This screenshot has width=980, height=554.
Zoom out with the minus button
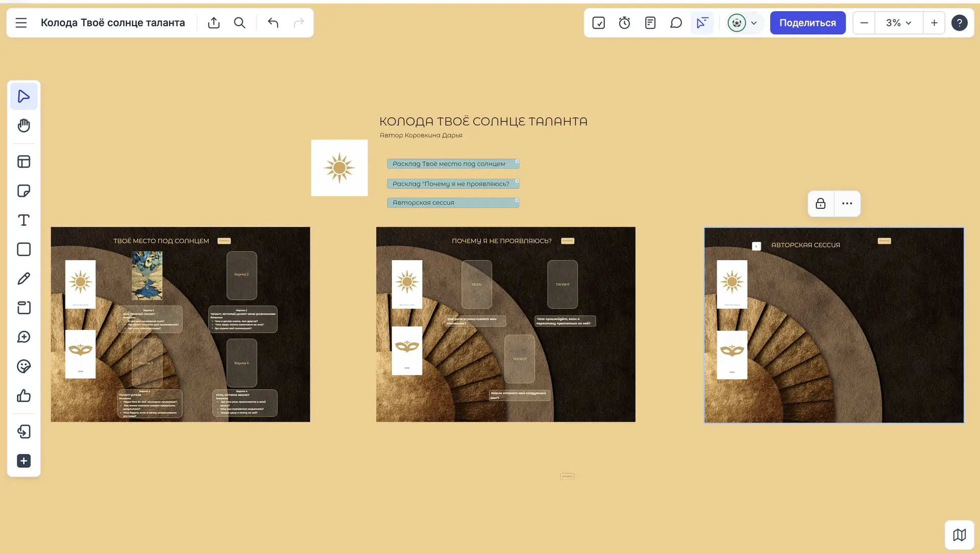pos(864,23)
